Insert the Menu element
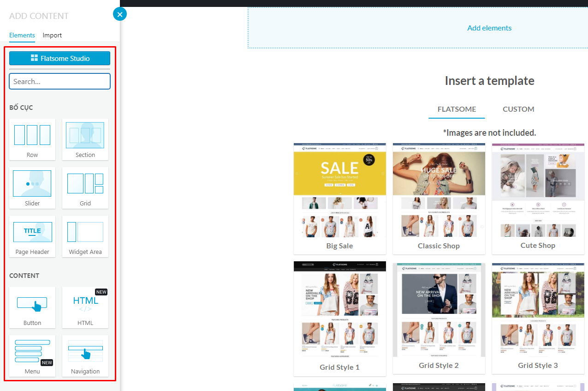The image size is (588, 391). click(32, 355)
